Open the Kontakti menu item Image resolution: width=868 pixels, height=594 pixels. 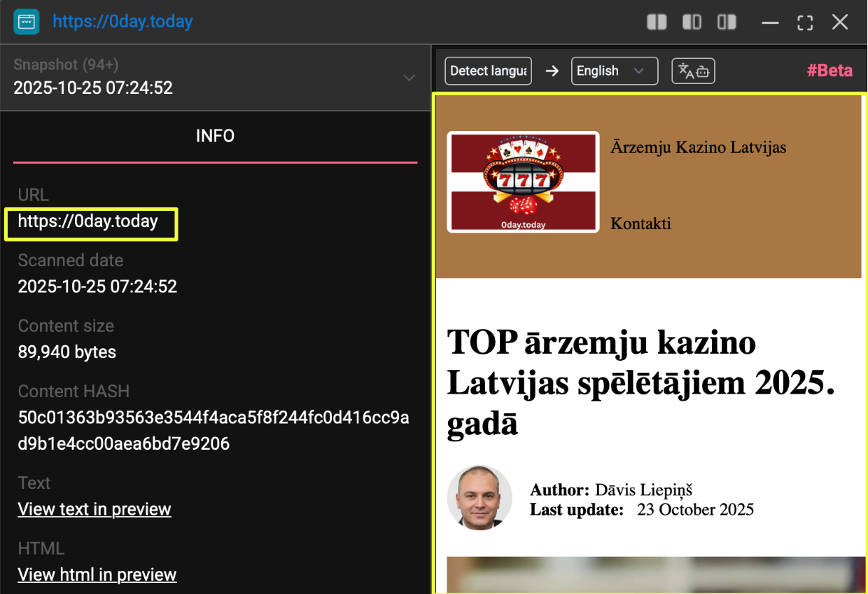coord(640,223)
